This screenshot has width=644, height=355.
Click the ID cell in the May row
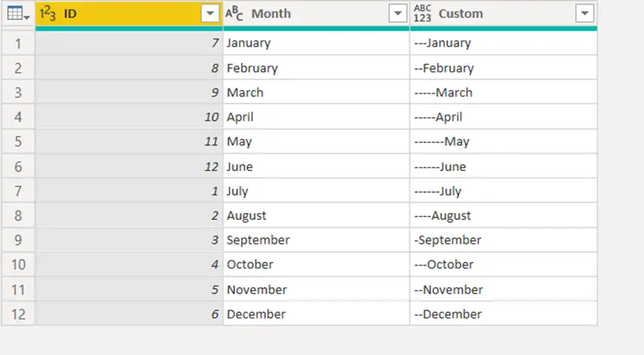(x=129, y=142)
